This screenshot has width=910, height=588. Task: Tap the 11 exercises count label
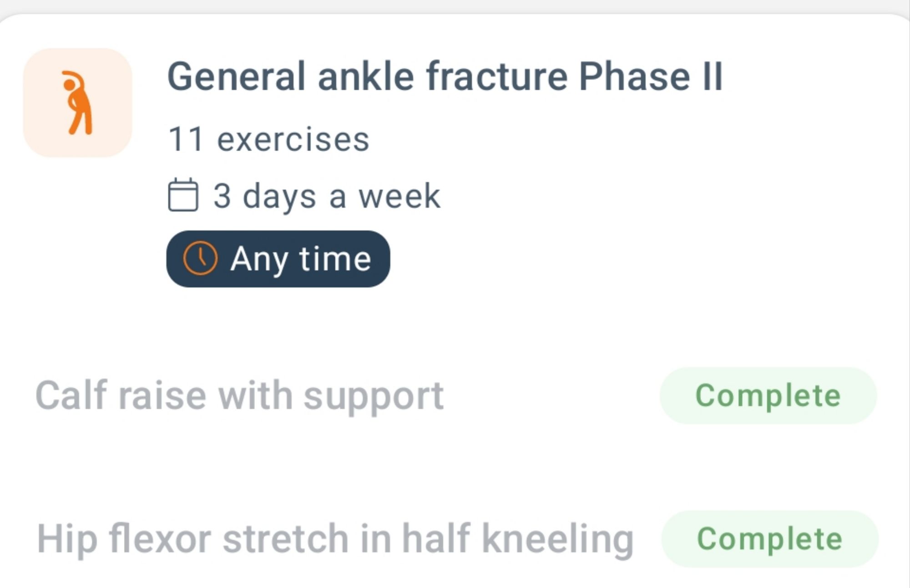click(268, 139)
